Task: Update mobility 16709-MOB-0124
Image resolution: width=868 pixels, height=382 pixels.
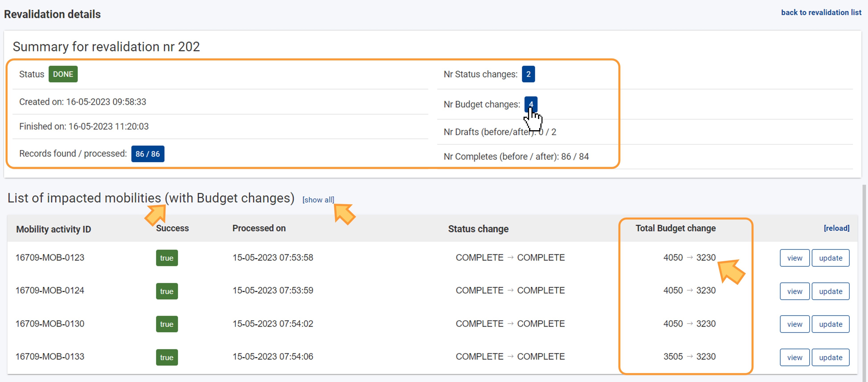Action: pyautogui.click(x=830, y=291)
